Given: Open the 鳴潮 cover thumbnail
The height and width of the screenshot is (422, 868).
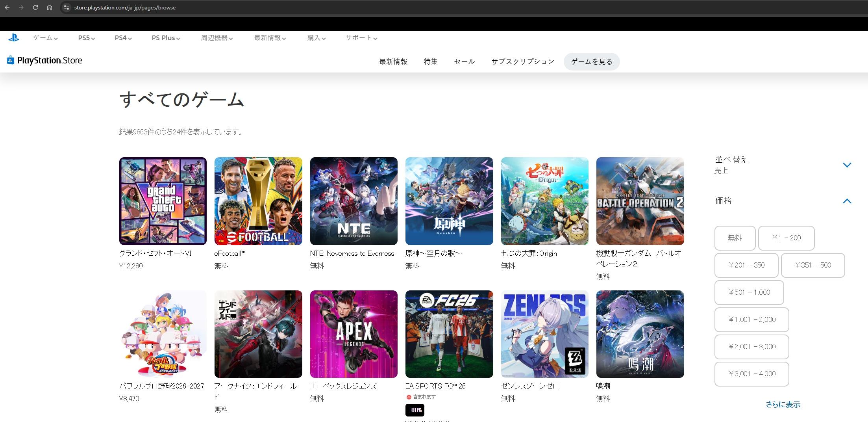Looking at the screenshot, I should coord(640,334).
